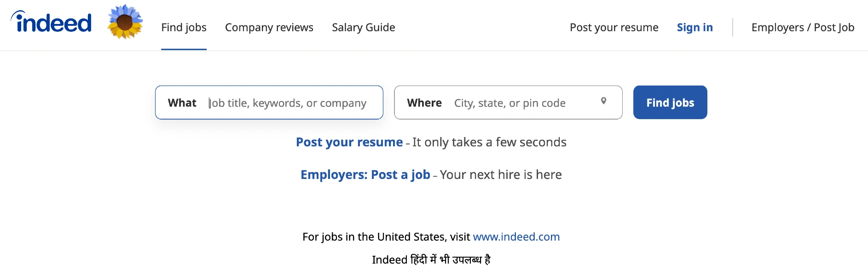
Task: Switch to the Hindi language link
Action: click(431, 260)
